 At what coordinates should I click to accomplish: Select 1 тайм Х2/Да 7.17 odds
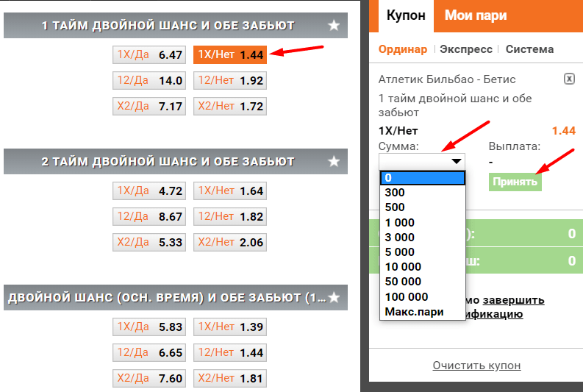click(149, 107)
